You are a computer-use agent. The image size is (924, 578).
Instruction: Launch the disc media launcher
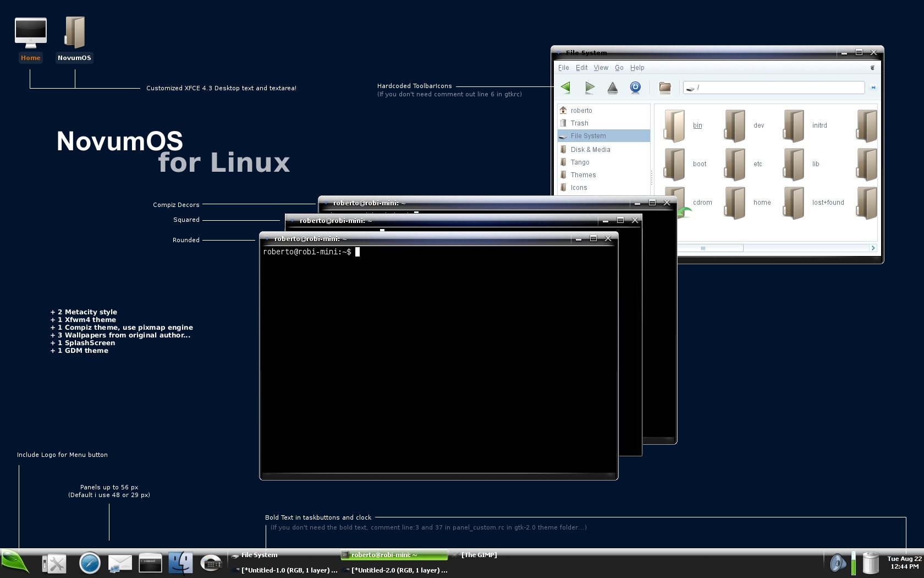pos(211,564)
